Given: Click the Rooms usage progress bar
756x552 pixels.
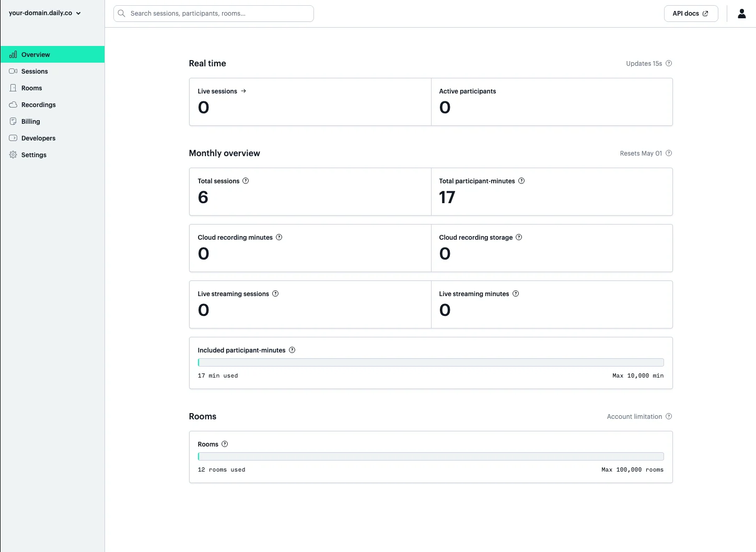Looking at the screenshot, I should point(431,456).
